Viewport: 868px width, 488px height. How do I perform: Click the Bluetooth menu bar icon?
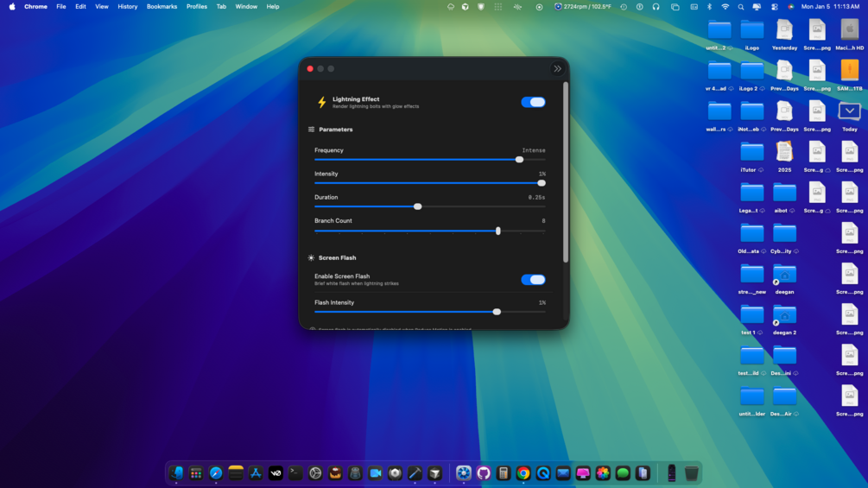710,7
